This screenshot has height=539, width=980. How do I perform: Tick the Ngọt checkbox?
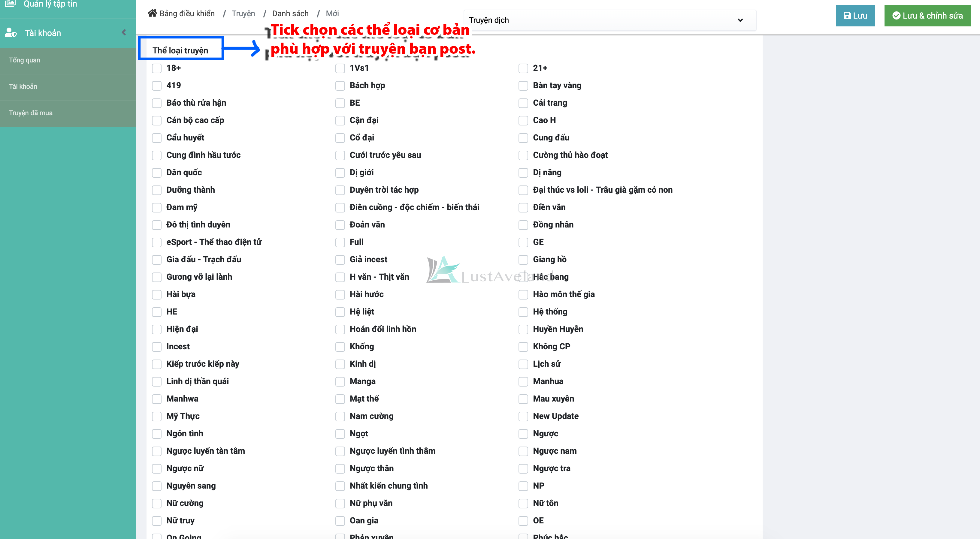coord(340,434)
